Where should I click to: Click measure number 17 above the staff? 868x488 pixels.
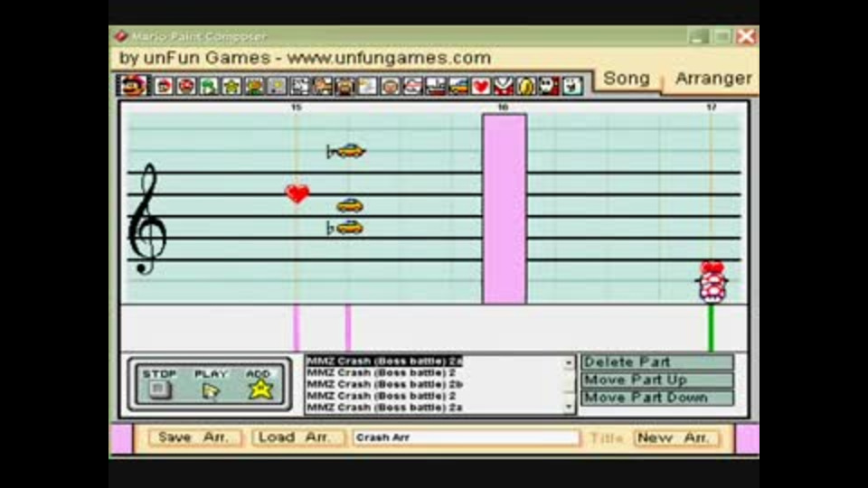click(712, 107)
